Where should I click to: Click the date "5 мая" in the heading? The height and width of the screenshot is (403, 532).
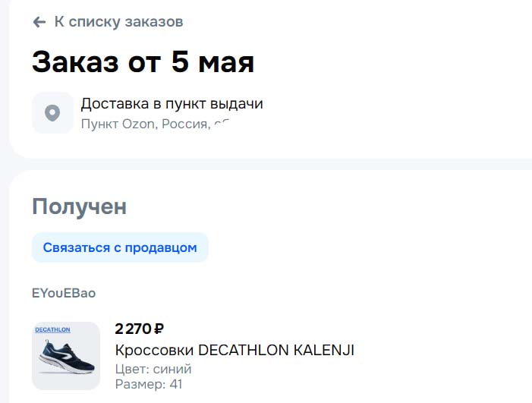pyautogui.click(x=212, y=62)
